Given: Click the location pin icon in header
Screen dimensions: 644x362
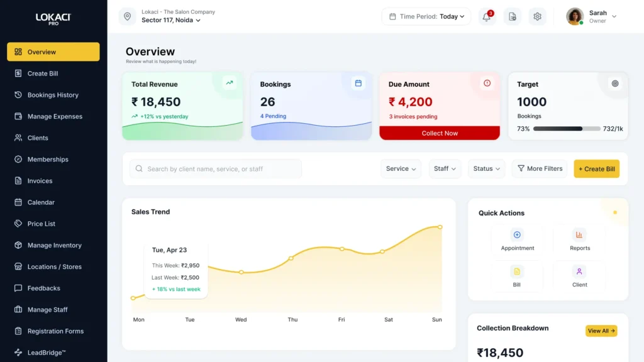Looking at the screenshot, I should coord(128,17).
